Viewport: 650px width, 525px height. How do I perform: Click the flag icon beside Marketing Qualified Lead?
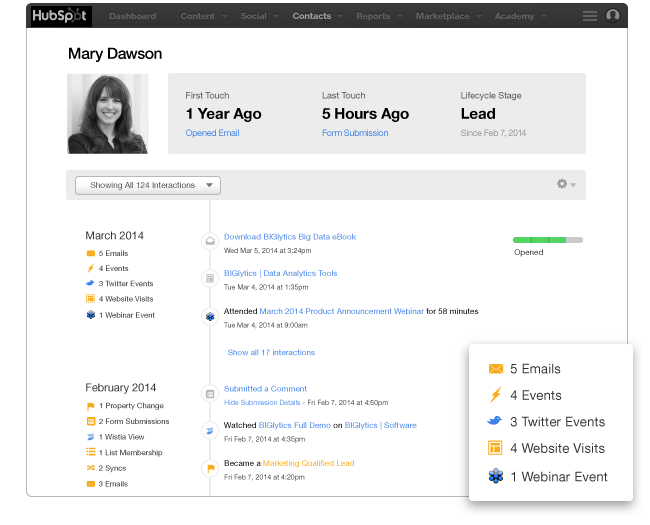210,467
